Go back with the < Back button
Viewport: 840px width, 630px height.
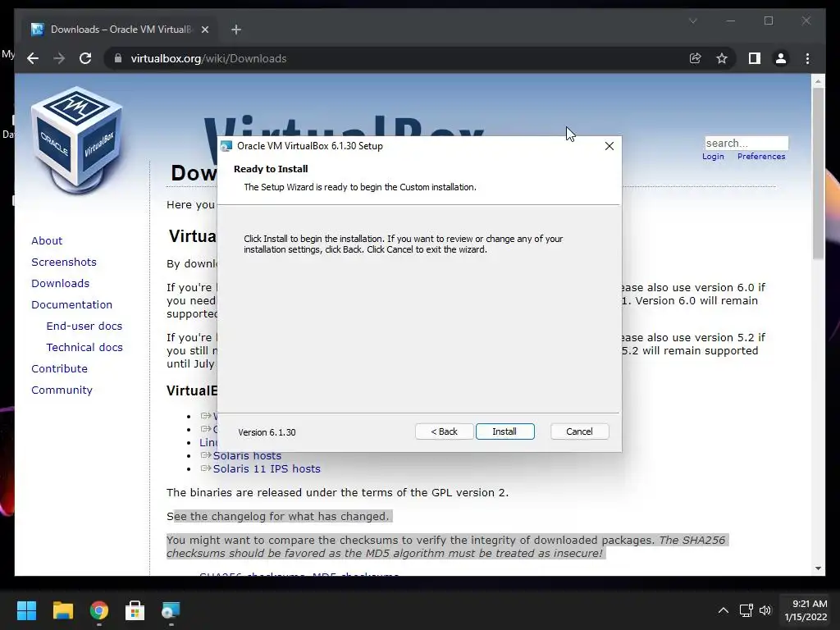(x=444, y=431)
